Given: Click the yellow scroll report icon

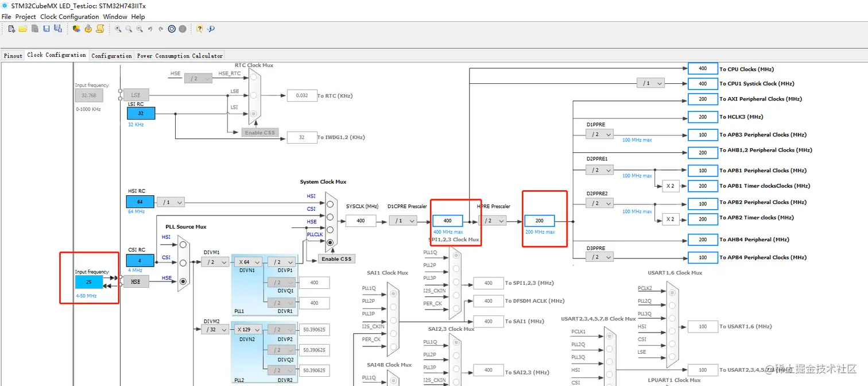Looking at the screenshot, I should (x=100, y=29).
